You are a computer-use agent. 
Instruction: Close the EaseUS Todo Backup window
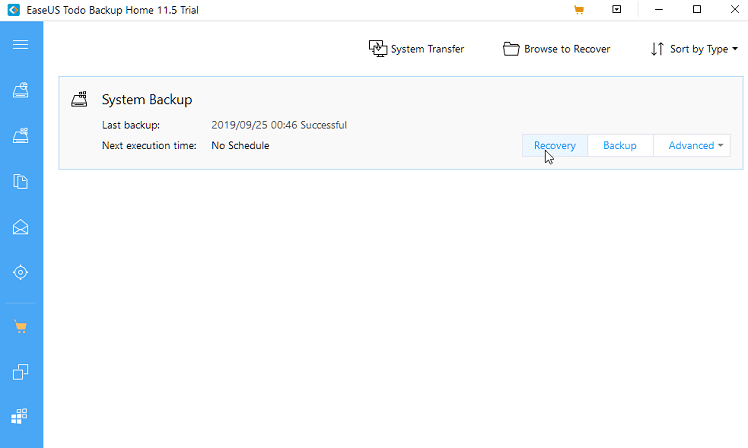point(735,10)
